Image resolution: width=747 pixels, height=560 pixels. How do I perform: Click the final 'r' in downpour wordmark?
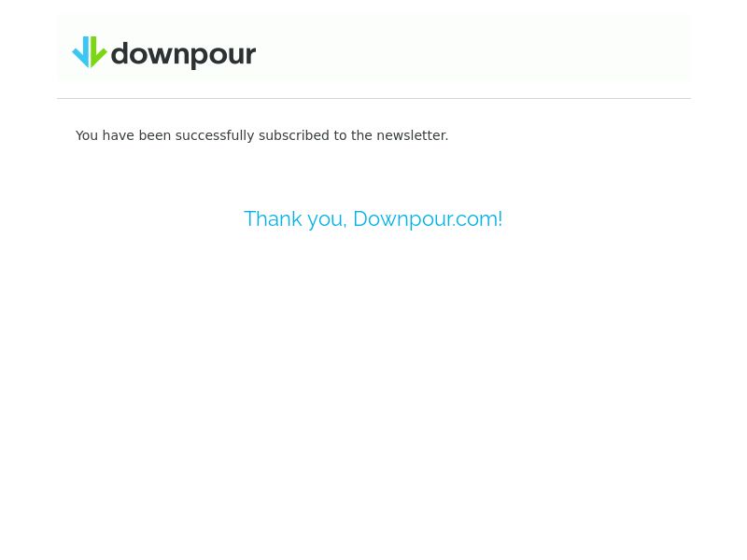click(x=249, y=55)
